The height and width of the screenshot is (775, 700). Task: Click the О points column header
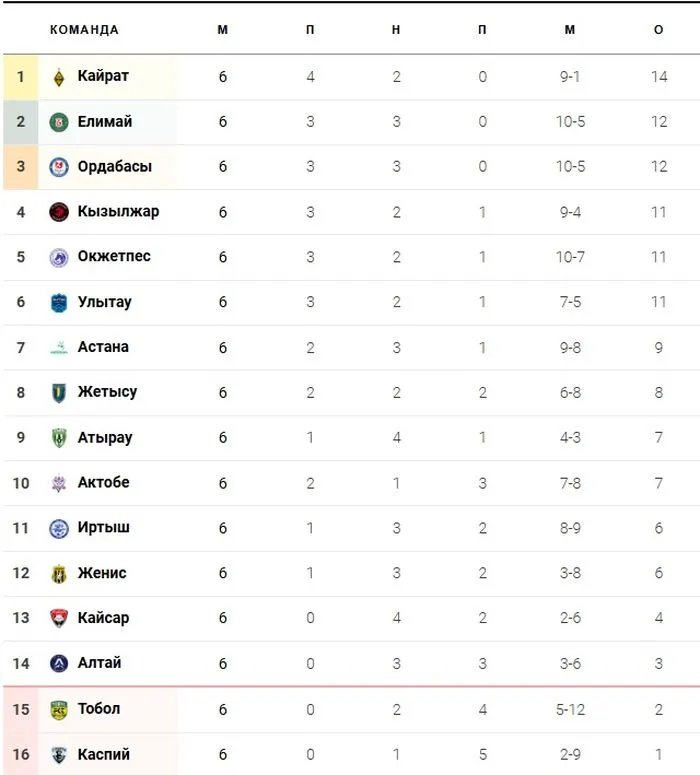click(x=658, y=30)
